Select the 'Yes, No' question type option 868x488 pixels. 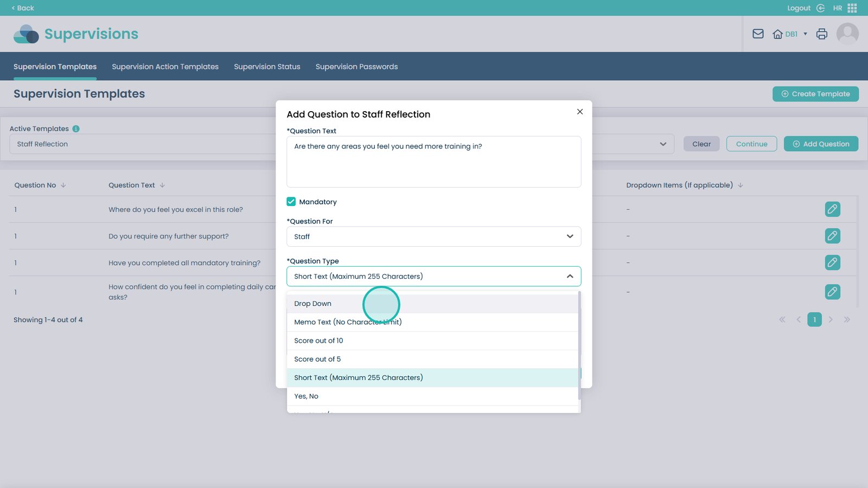[307, 396]
